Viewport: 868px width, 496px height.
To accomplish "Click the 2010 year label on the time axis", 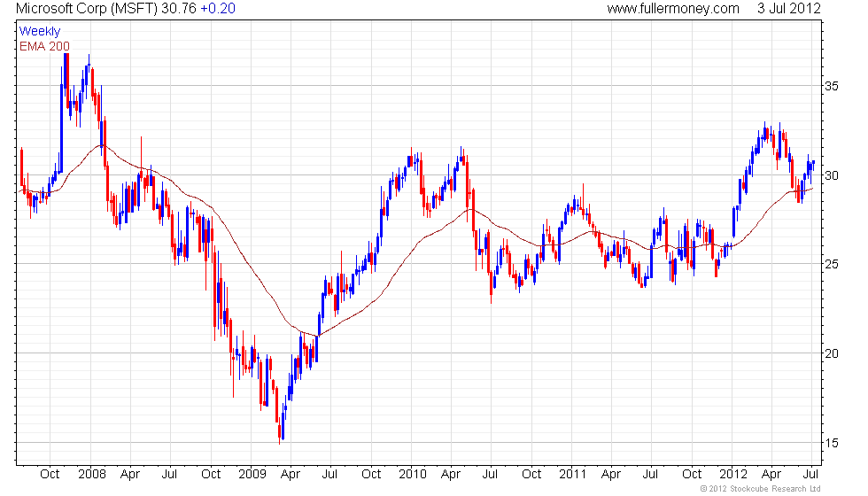I will pyautogui.click(x=413, y=475).
